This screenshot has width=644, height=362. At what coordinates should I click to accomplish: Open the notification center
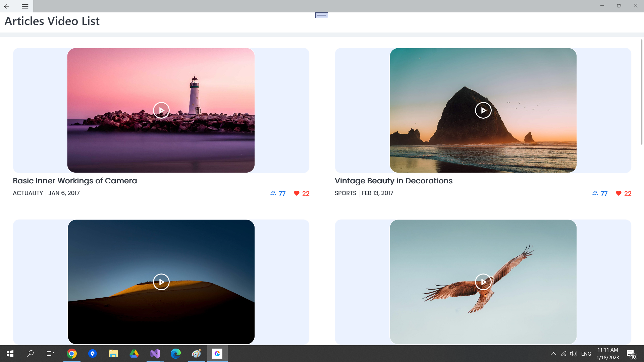point(631,354)
